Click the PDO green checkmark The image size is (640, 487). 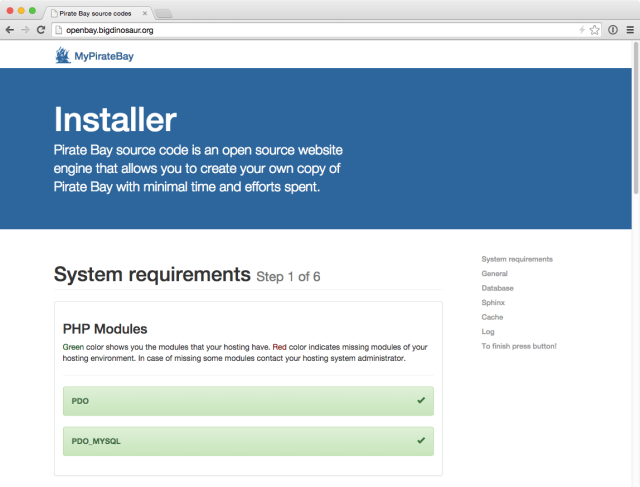(x=421, y=400)
